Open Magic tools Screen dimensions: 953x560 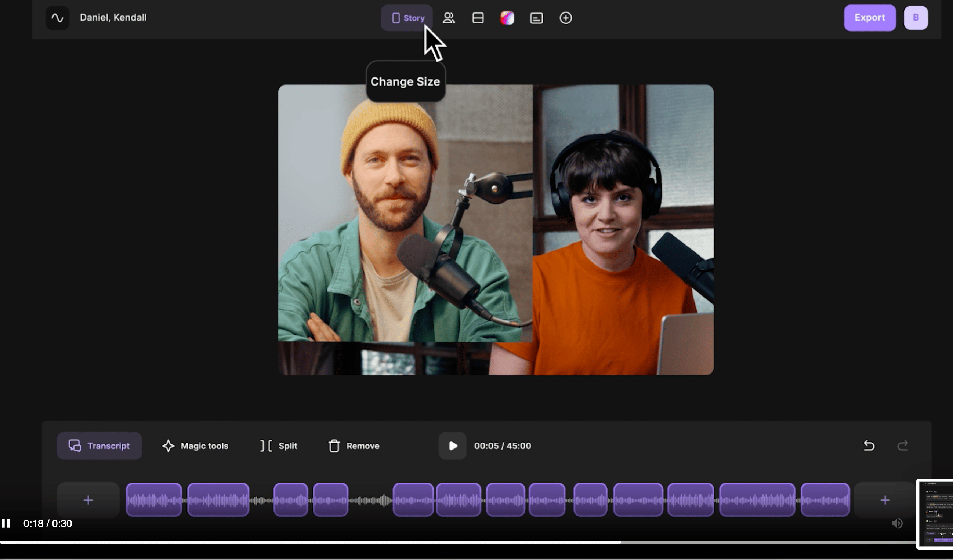pos(195,446)
